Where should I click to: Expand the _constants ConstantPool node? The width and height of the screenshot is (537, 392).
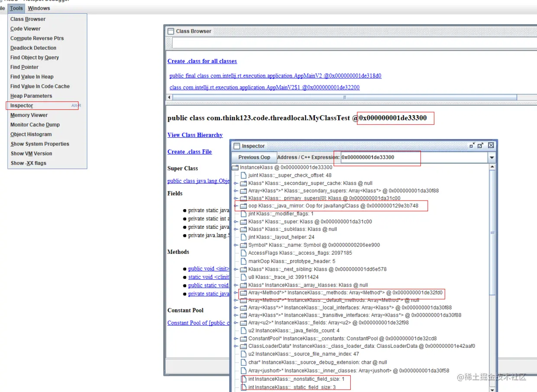click(x=236, y=338)
